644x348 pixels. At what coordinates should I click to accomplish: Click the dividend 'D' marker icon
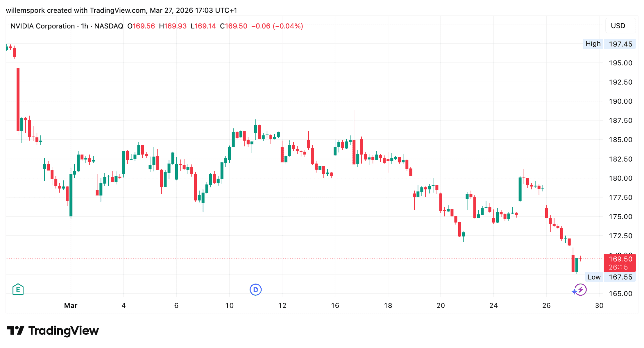(256, 290)
